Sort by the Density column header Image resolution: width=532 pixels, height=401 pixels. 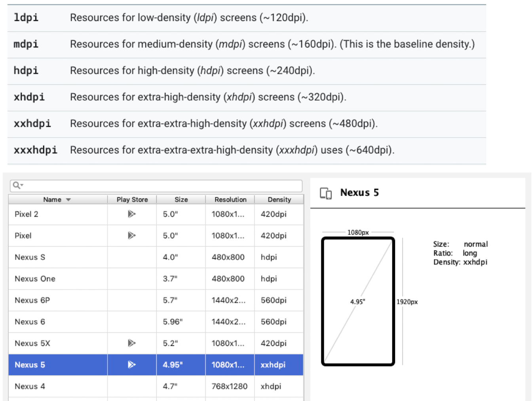(x=279, y=199)
